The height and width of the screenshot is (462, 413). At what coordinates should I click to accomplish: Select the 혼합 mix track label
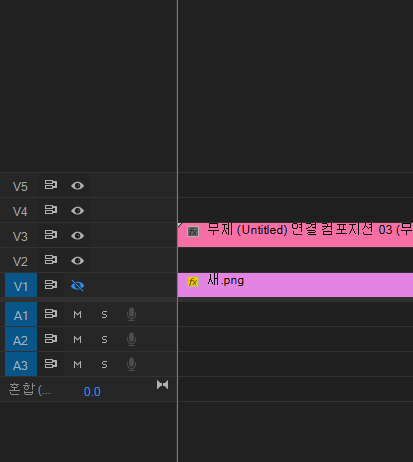tap(30, 389)
